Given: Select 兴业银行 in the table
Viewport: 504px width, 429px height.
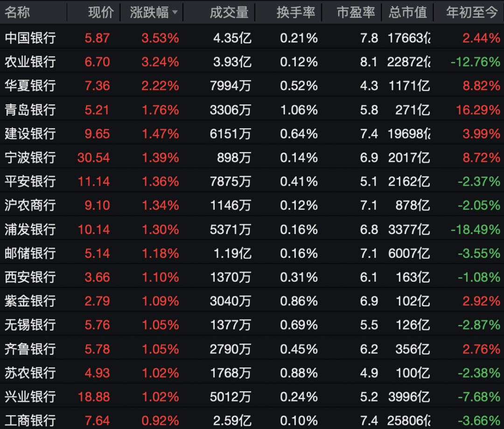Looking at the screenshot, I should tap(30, 397).
